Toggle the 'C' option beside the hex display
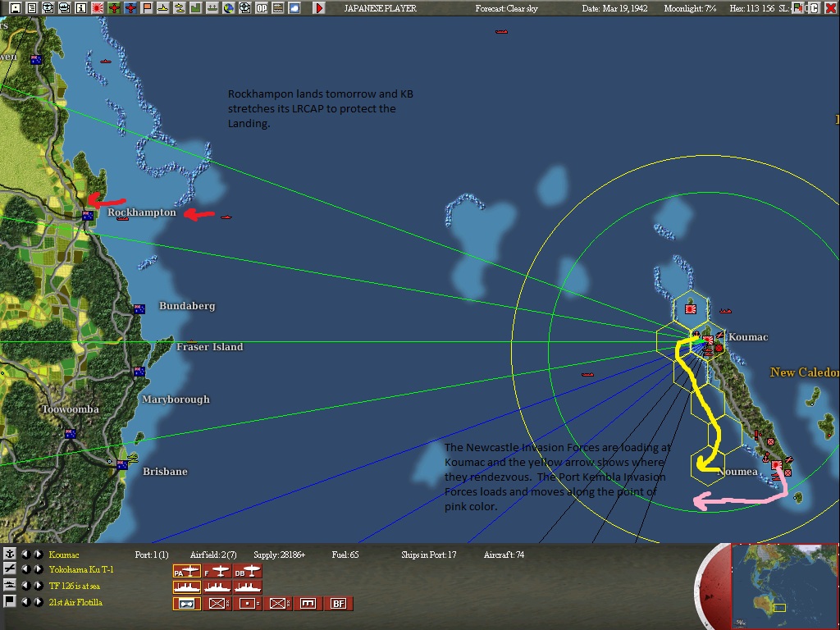The height and width of the screenshot is (630, 840). tap(814, 8)
